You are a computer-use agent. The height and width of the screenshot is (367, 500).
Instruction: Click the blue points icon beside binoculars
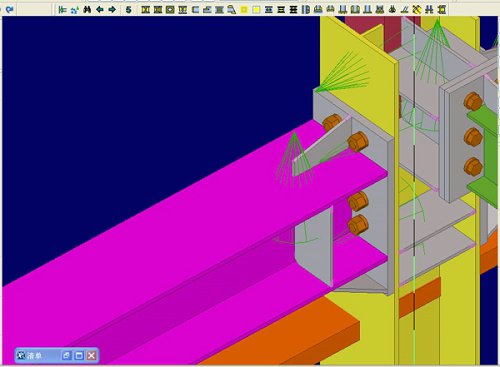point(75,10)
